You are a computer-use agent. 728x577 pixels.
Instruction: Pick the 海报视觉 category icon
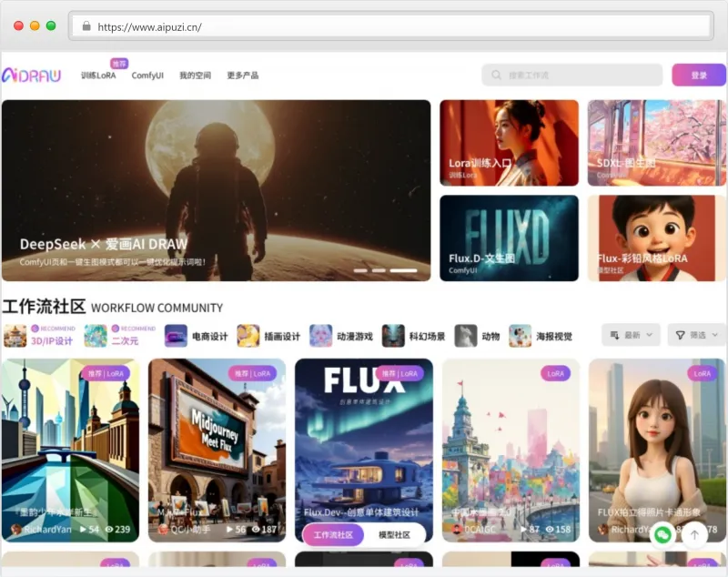(520, 336)
